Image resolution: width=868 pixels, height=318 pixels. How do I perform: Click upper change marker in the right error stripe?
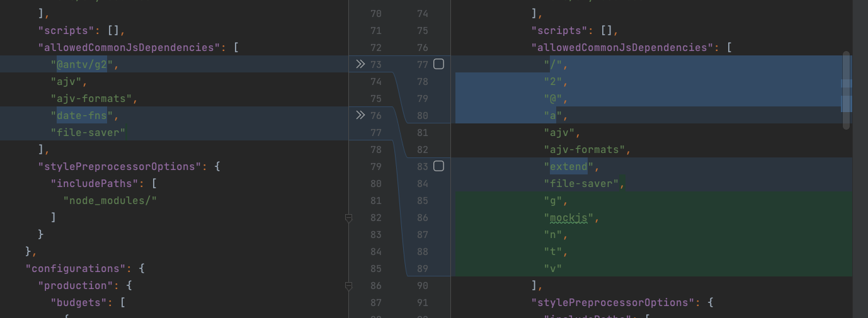click(x=847, y=83)
